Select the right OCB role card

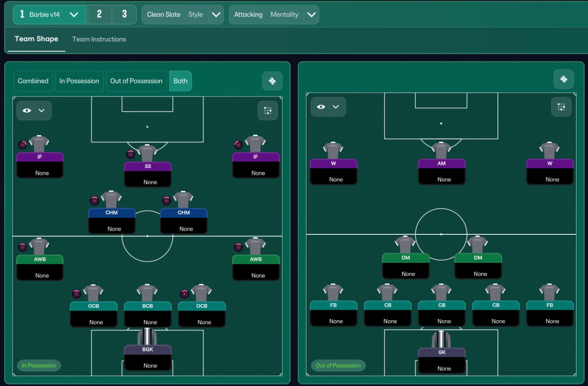pyautogui.click(x=202, y=314)
